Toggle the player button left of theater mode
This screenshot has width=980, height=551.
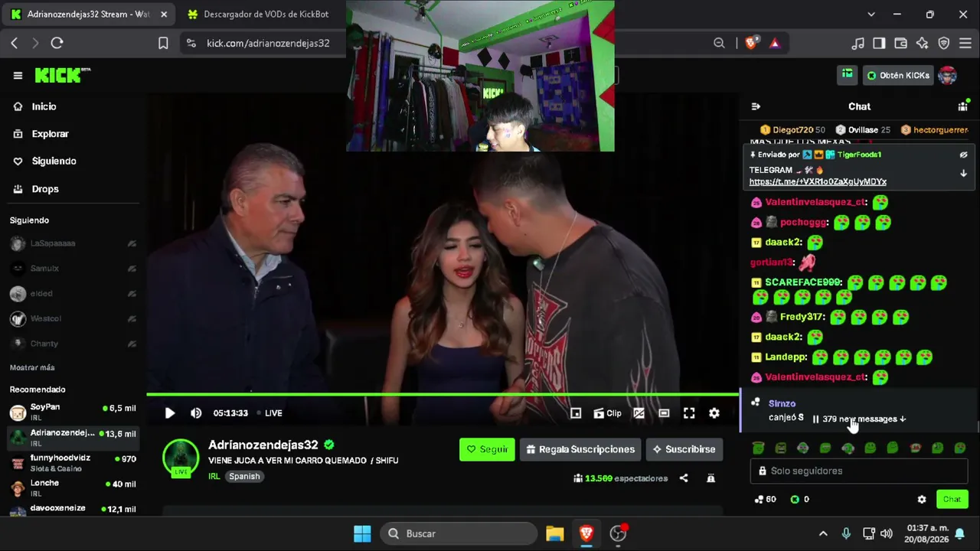pyautogui.click(x=639, y=413)
